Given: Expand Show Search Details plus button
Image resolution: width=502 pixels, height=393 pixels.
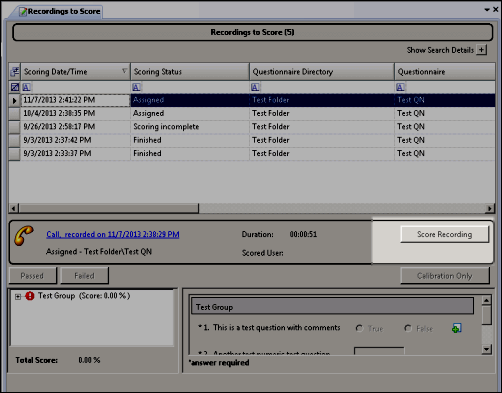Looking at the screenshot, I should pyautogui.click(x=481, y=50).
